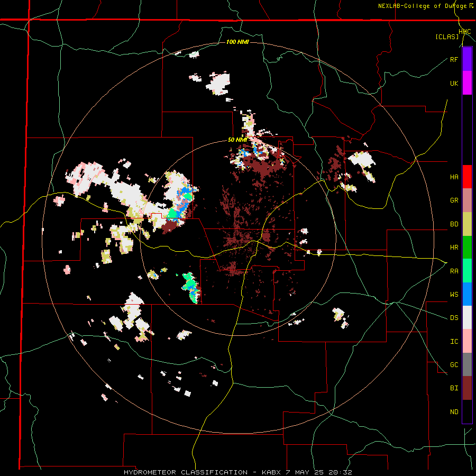
Task: Click the HYDROMETEOR CLASSIFICATION KABX title caption
Action: [x=238, y=472]
